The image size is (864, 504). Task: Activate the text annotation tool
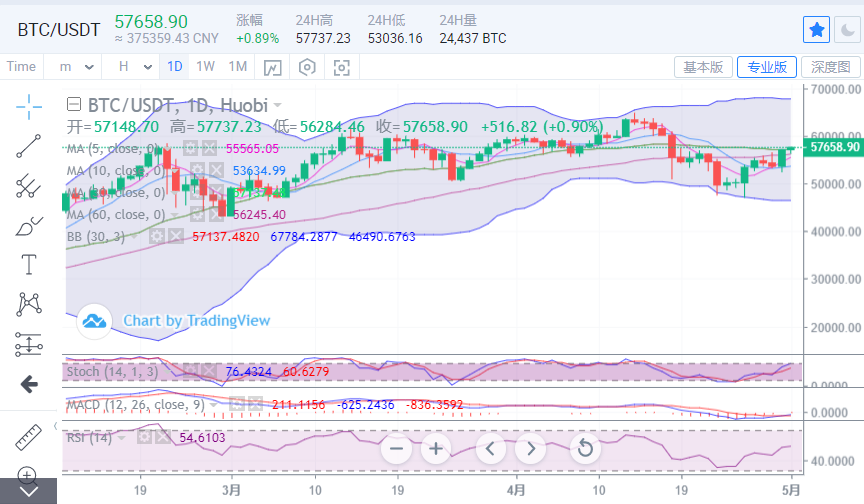coord(28,265)
